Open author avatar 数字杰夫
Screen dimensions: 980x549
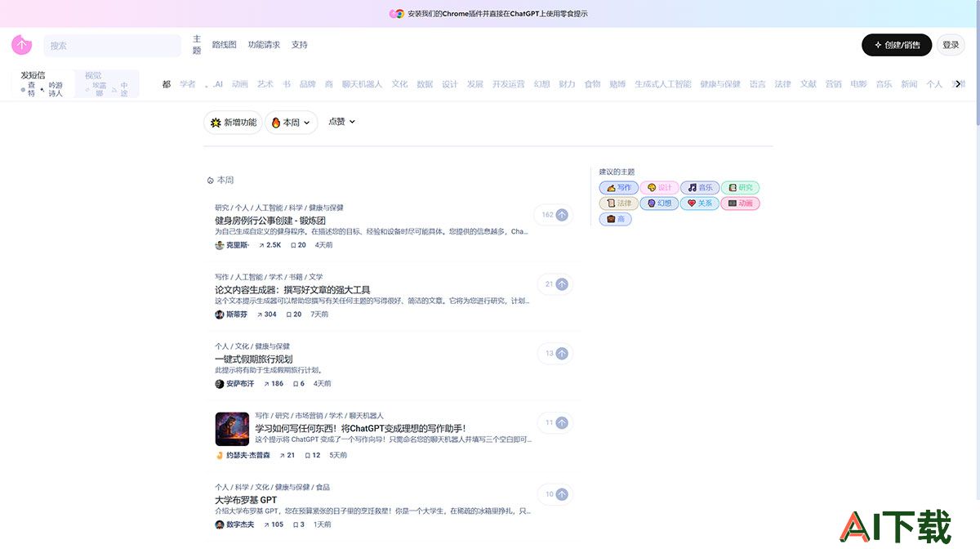tap(220, 524)
